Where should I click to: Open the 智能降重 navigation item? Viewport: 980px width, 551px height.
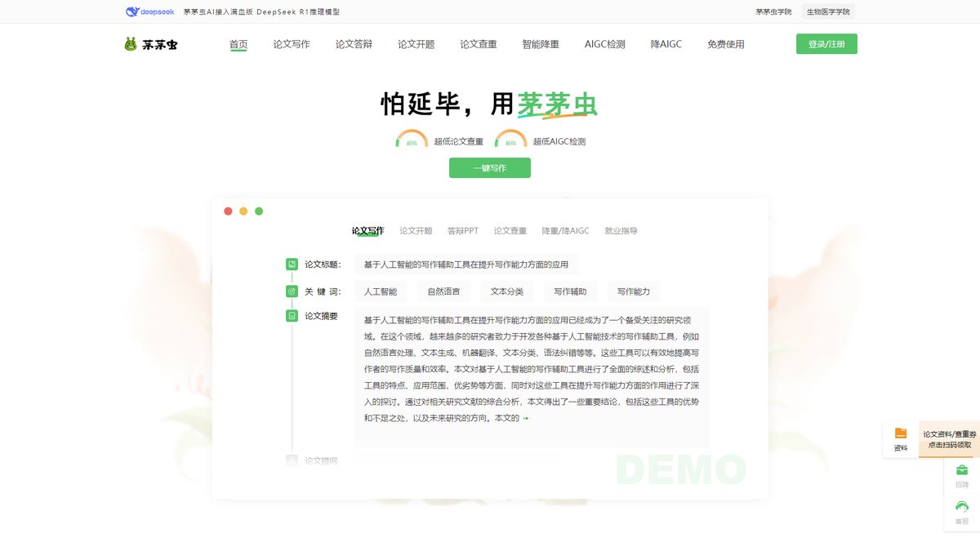coord(541,44)
